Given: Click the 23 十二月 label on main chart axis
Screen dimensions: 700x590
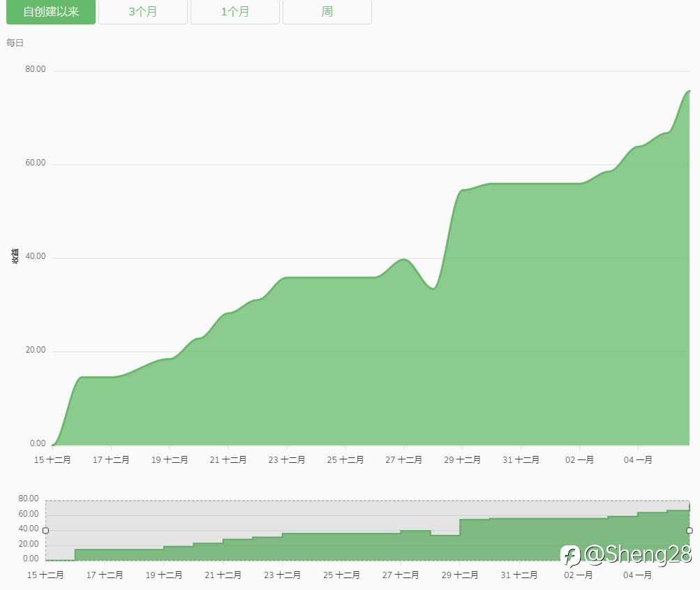Looking at the screenshot, I should click(287, 459).
